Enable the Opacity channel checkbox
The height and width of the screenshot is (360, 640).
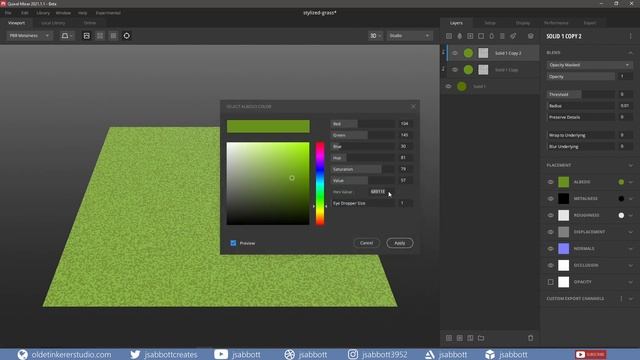[x=551, y=282]
